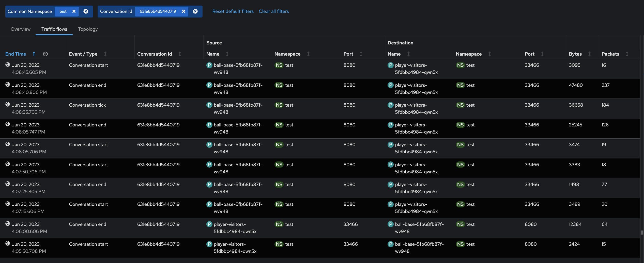
Task: Select Bytes value 47480
Action: pos(576,85)
